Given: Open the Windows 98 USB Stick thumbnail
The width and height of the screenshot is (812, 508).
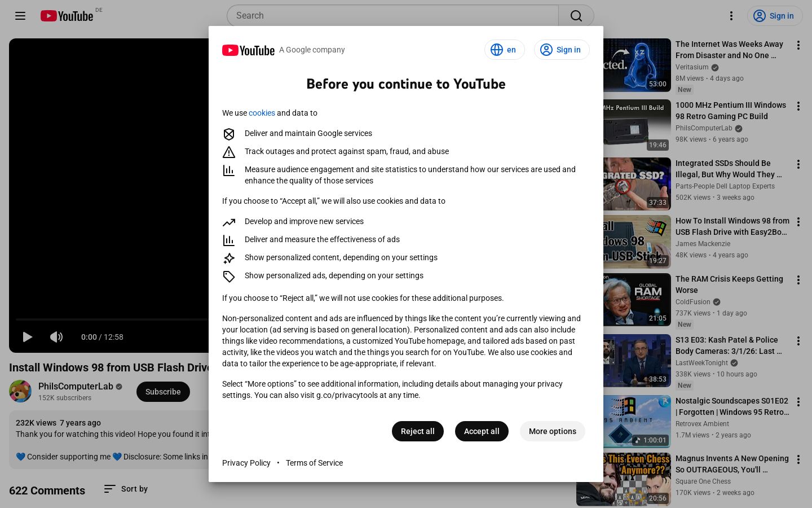Looking at the screenshot, I should [x=637, y=242].
